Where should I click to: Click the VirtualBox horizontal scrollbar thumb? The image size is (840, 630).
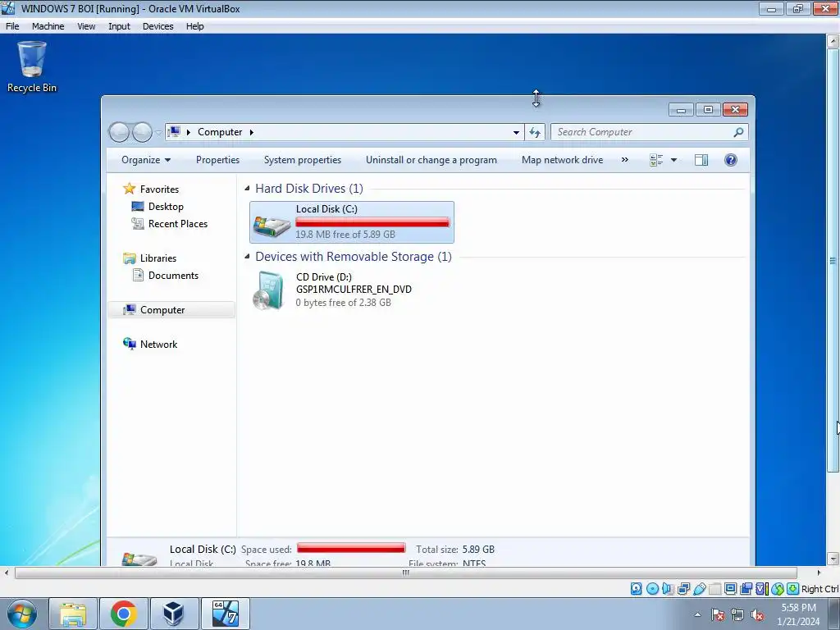[405, 573]
